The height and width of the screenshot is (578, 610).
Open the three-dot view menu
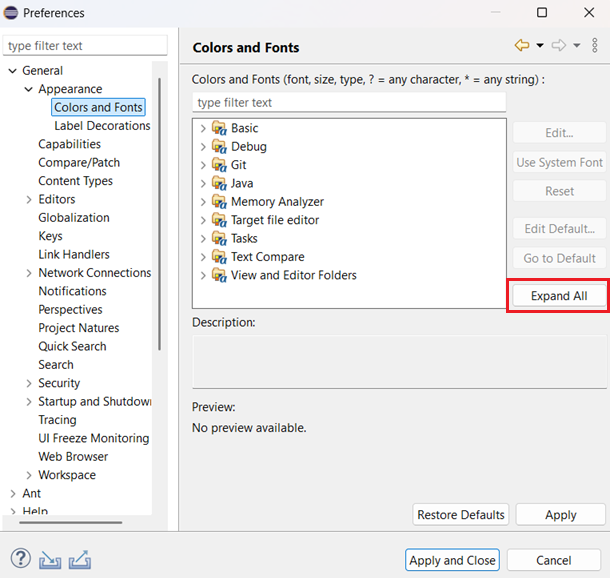(x=595, y=46)
